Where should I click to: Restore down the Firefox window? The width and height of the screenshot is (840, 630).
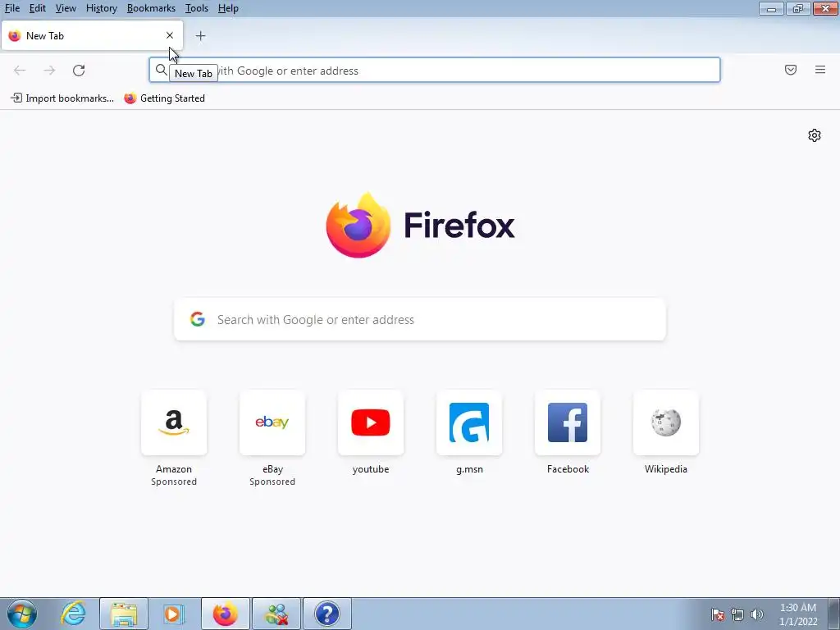tap(798, 8)
